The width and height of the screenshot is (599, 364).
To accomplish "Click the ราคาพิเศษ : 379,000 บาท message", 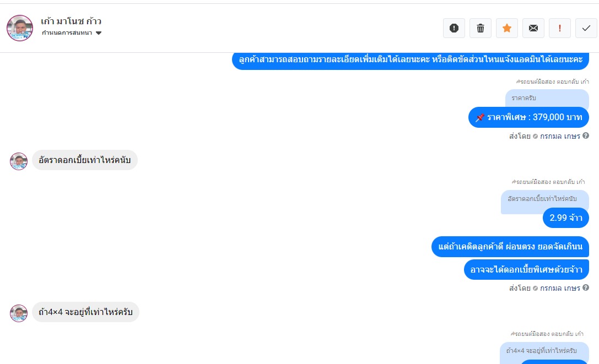I will click(x=528, y=117).
